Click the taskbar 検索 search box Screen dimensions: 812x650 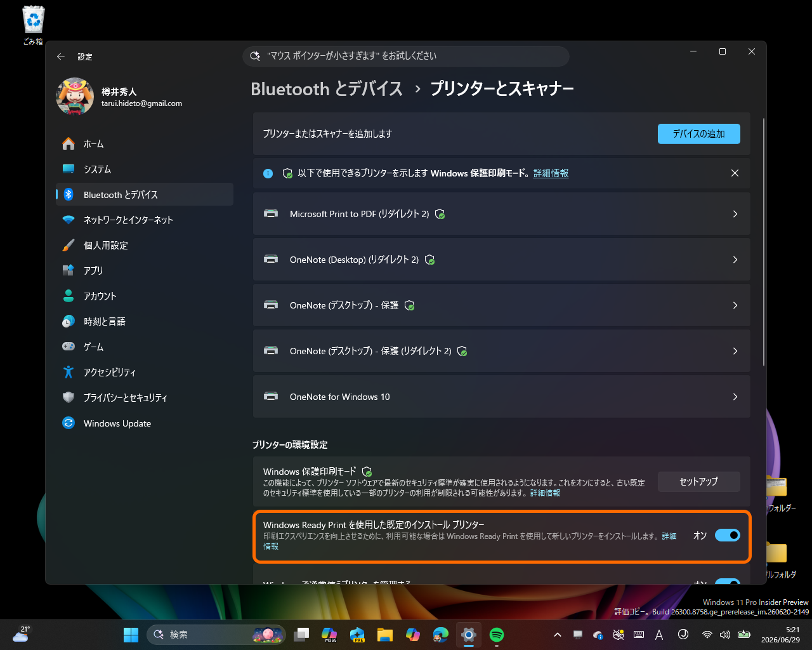[216, 635]
